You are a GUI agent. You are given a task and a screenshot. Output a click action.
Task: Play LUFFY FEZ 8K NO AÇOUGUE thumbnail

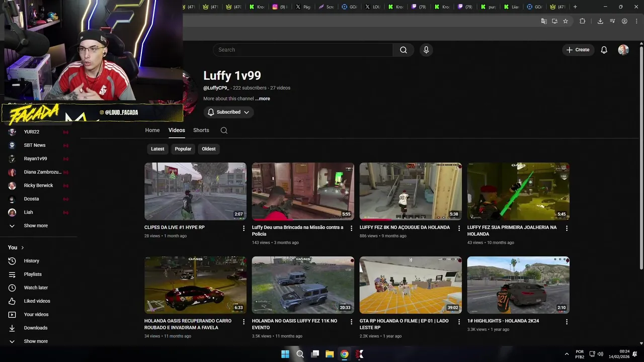(411, 191)
